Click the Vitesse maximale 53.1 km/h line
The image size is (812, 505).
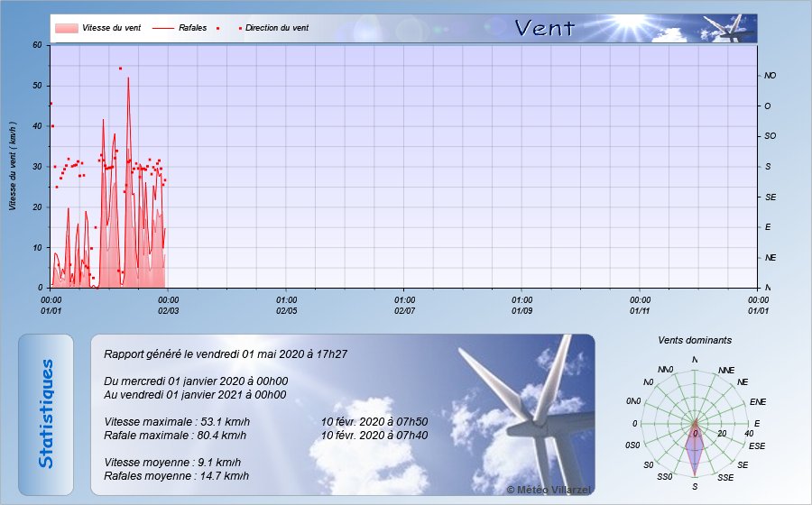(x=177, y=421)
